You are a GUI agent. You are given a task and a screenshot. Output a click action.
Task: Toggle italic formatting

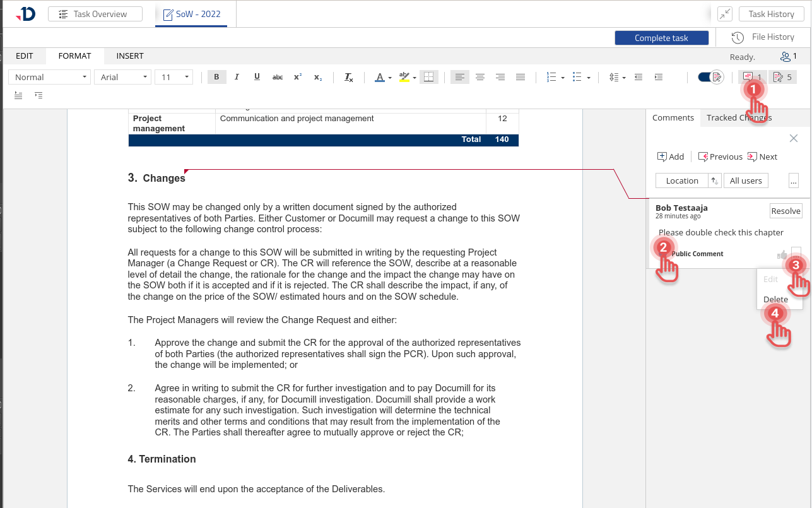pyautogui.click(x=237, y=77)
